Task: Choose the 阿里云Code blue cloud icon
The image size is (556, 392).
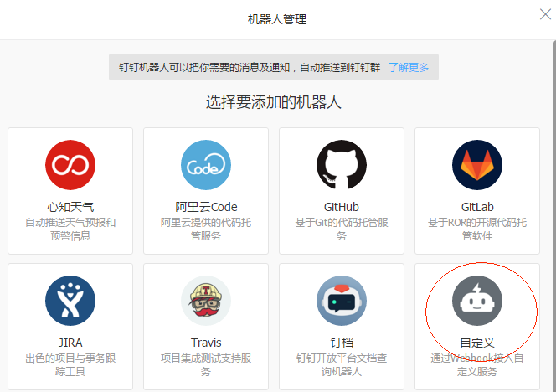Action: 206,165
